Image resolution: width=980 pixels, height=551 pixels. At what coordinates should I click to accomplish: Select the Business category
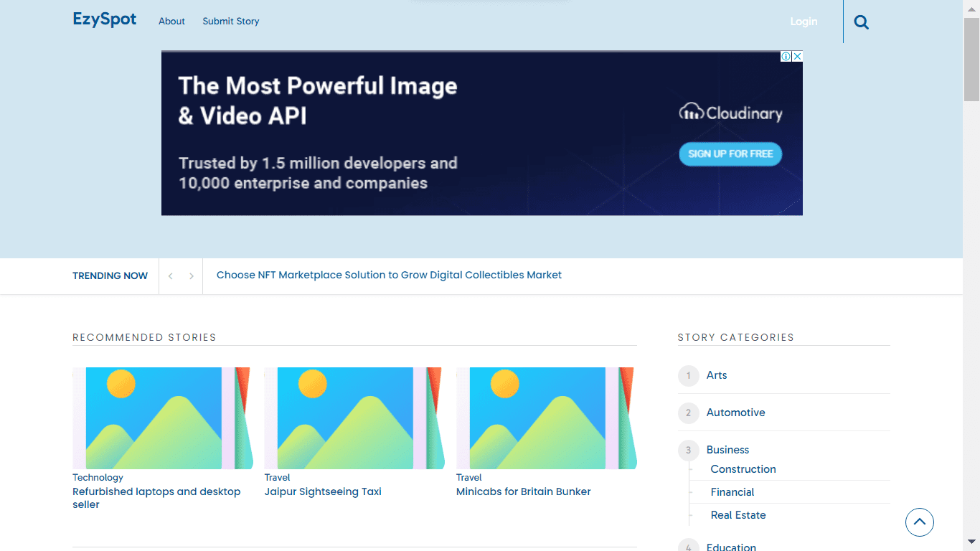point(727,450)
